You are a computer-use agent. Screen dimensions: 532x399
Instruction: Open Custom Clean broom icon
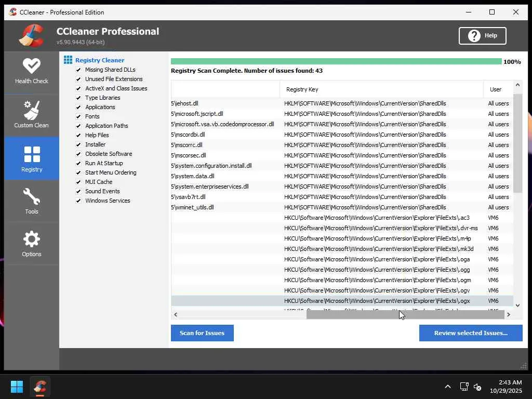31,110
